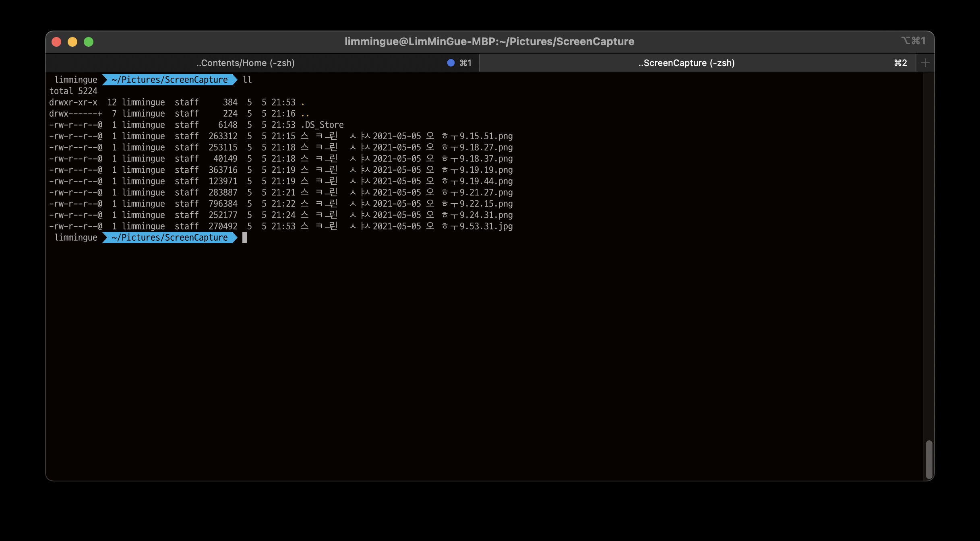The width and height of the screenshot is (980, 541).
Task: Click the 796384 file size value
Action: 223,204
